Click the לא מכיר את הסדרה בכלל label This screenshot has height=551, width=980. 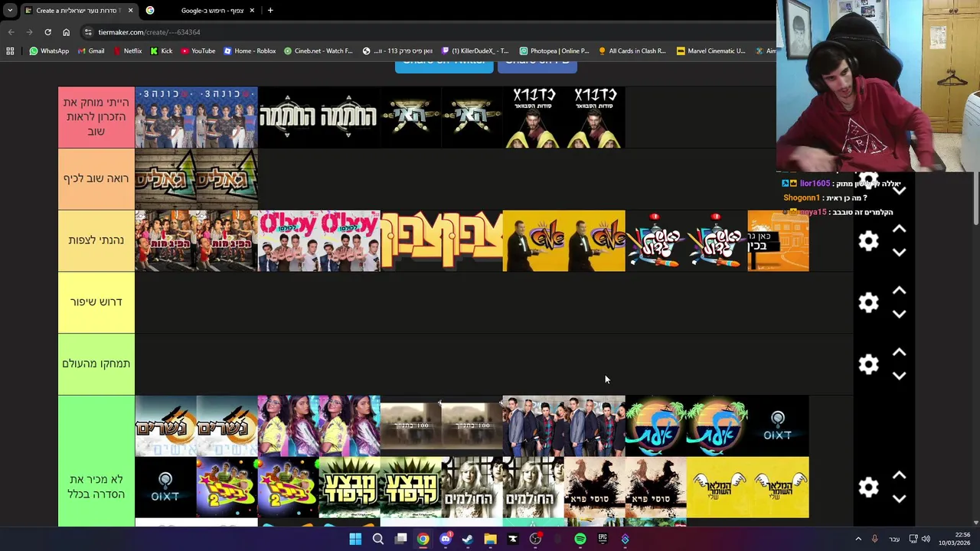coord(96,486)
